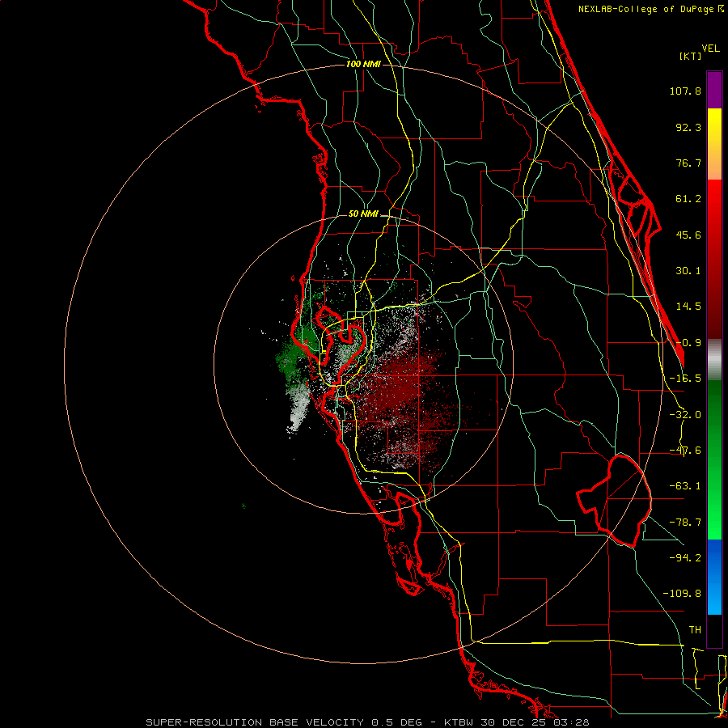Click the 92.3 value on velocity scale
Viewport: 728px width, 728px height.
point(688,127)
